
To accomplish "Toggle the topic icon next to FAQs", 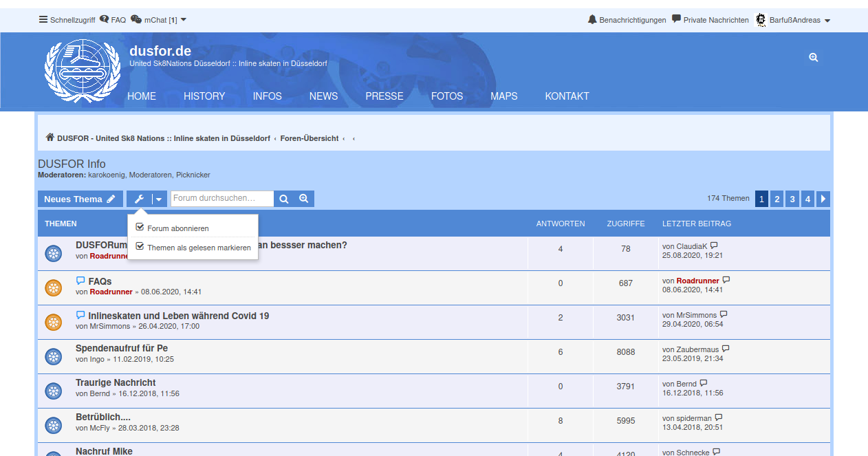I will tap(53, 287).
